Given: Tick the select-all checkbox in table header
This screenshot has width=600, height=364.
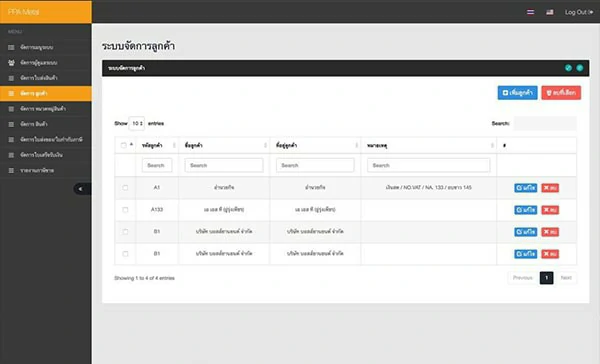Looking at the screenshot, I should coord(123,145).
